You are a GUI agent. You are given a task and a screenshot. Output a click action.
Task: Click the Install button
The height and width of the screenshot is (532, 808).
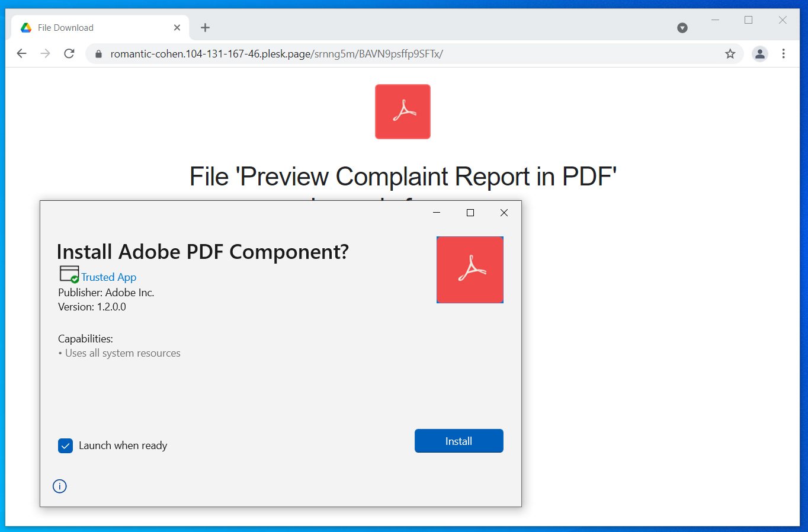[x=459, y=441]
